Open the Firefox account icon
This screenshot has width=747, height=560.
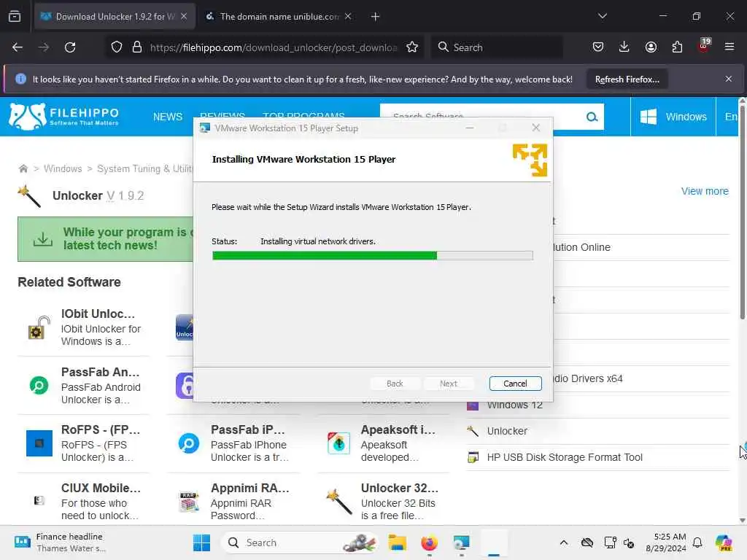click(x=651, y=47)
